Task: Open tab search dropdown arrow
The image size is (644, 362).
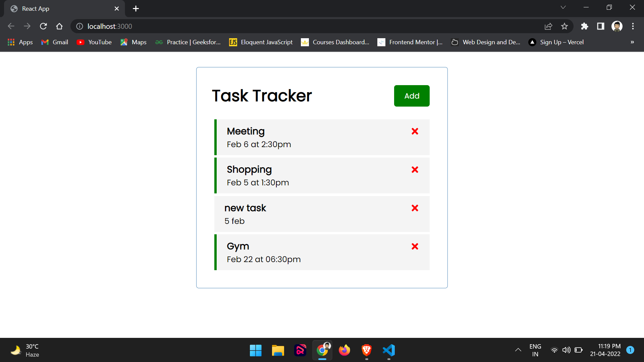Action: (x=563, y=7)
